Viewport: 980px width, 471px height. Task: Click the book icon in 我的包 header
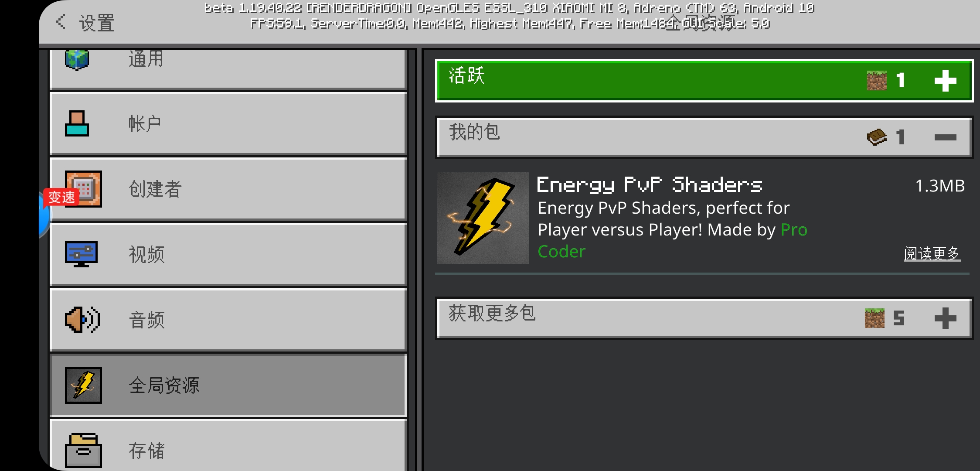pyautogui.click(x=877, y=137)
